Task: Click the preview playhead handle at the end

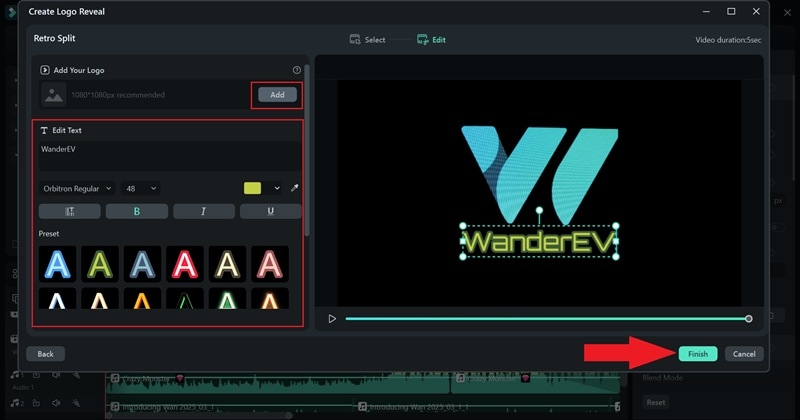Action: click(x=748, y=319)
